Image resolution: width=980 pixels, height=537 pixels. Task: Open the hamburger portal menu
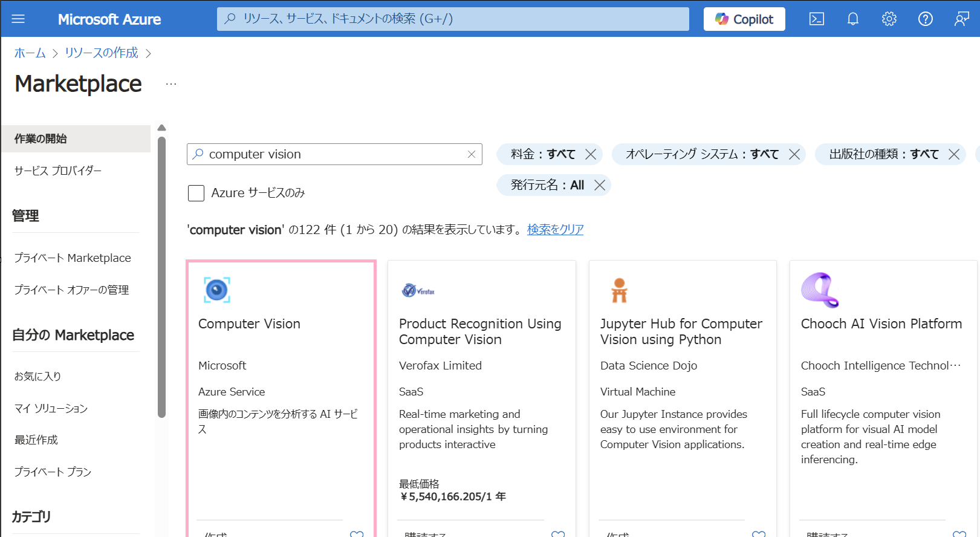tap(18, 19)
